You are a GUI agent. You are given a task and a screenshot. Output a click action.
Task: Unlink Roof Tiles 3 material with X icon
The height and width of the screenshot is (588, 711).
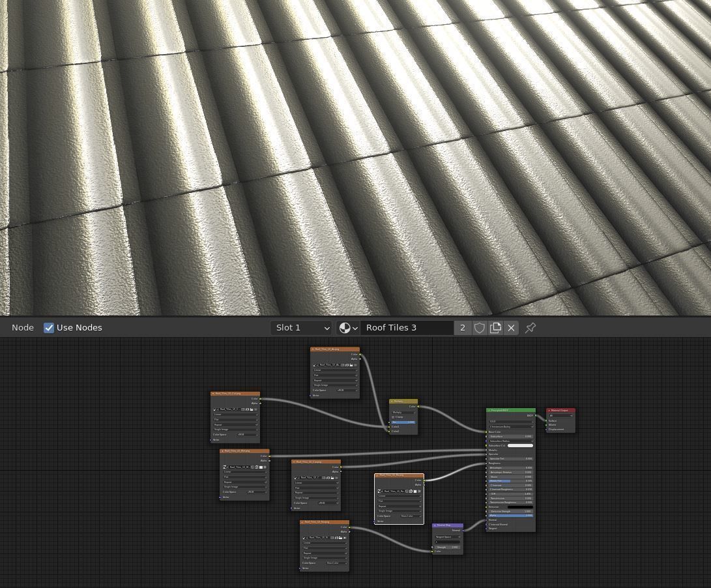coord(511,328)
